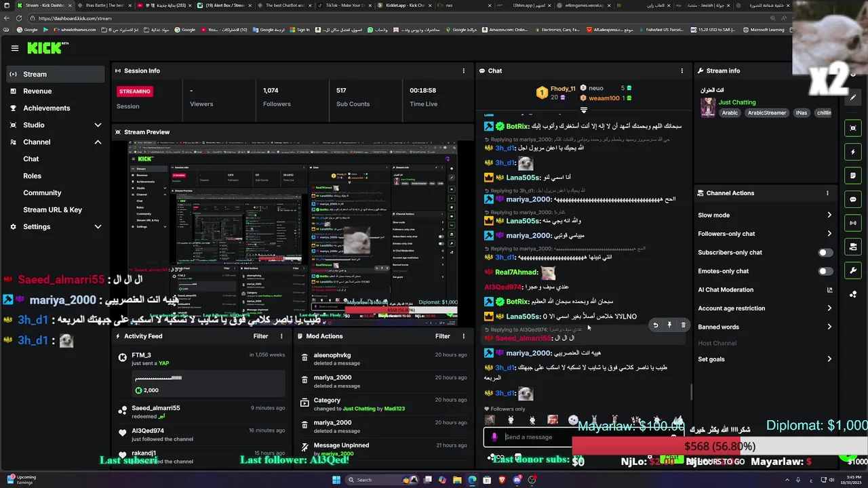Viewport: 868px width, 488px height.
Task: Open Activity Feed Filter dropdown
Action: tap(260, 336)
